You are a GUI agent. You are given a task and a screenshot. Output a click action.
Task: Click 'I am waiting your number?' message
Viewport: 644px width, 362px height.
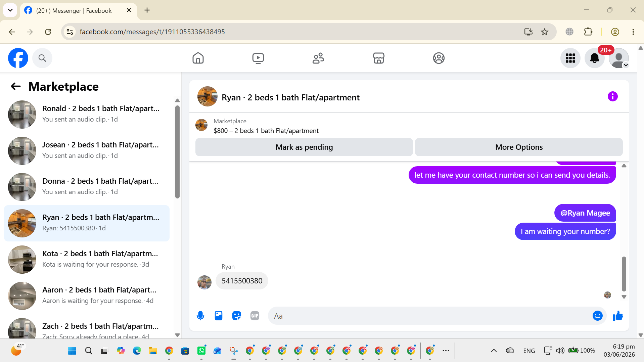565,231
